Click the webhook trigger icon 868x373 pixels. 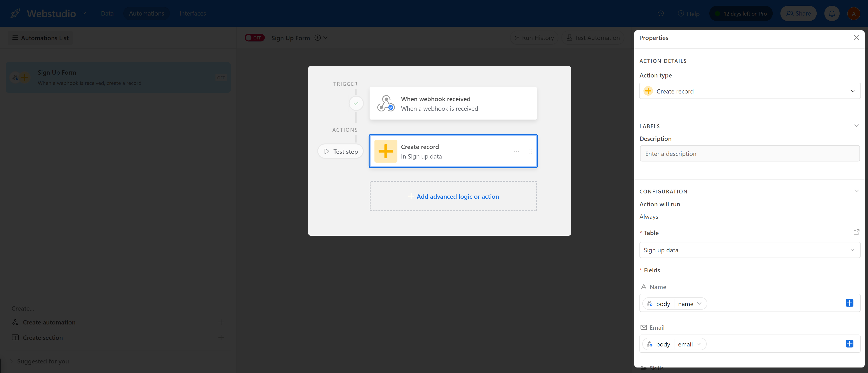386,103
